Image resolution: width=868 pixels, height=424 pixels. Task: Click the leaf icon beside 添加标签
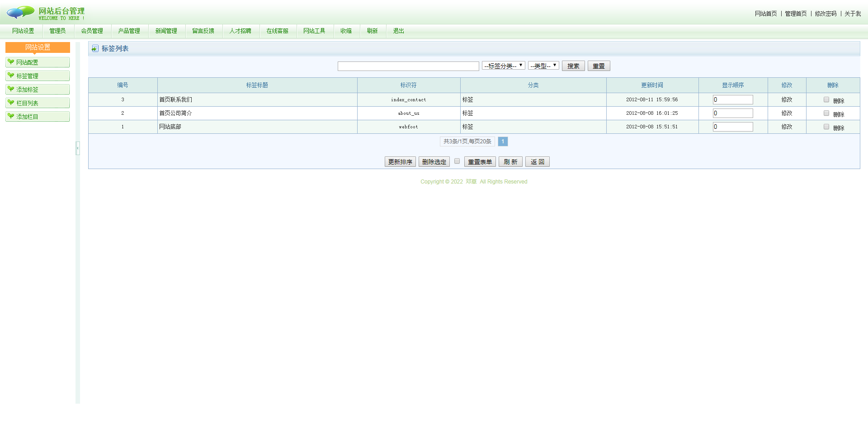click(11, 89)
